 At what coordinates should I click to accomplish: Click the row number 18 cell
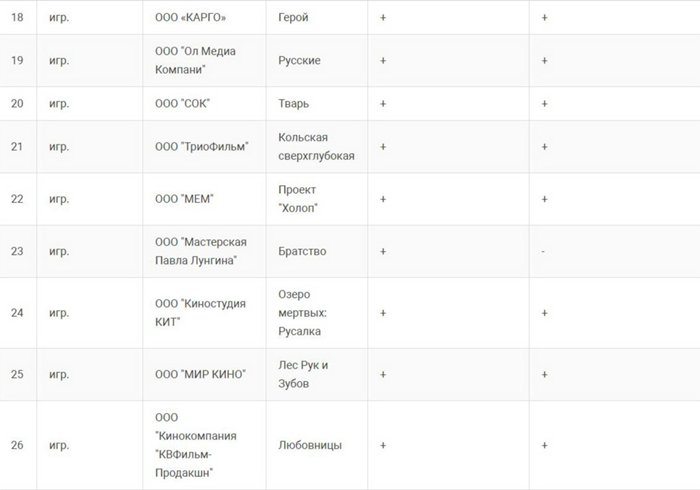click(x=17, y=17)
